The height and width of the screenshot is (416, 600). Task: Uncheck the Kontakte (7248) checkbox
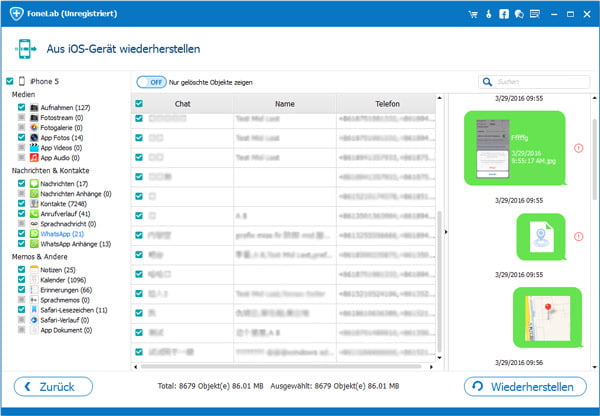click(21, 204)
